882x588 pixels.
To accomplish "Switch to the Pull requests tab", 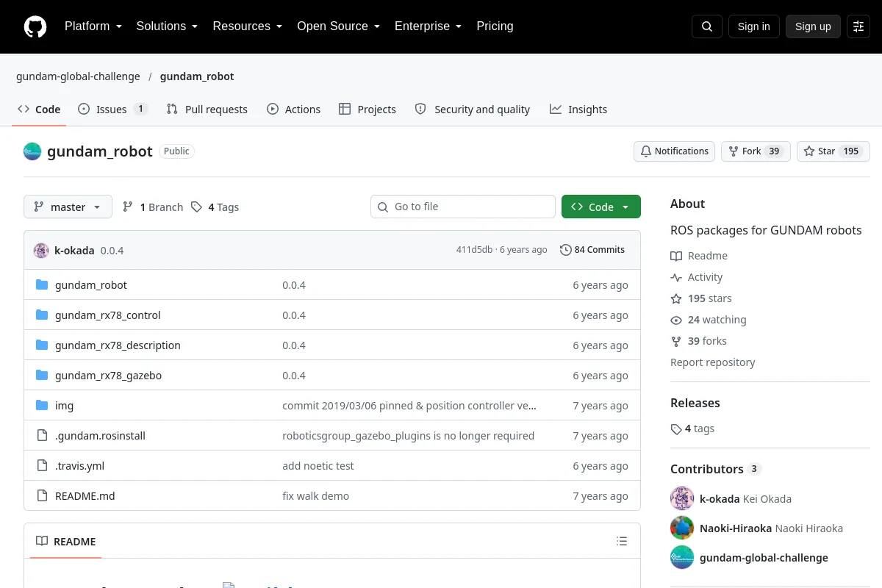I will (x=207, y=110).
